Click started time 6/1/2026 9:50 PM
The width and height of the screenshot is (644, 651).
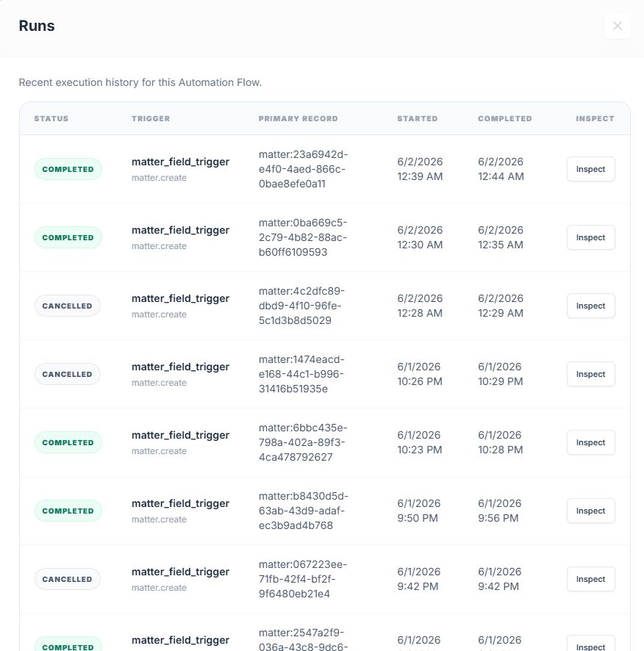click(419, 511)
